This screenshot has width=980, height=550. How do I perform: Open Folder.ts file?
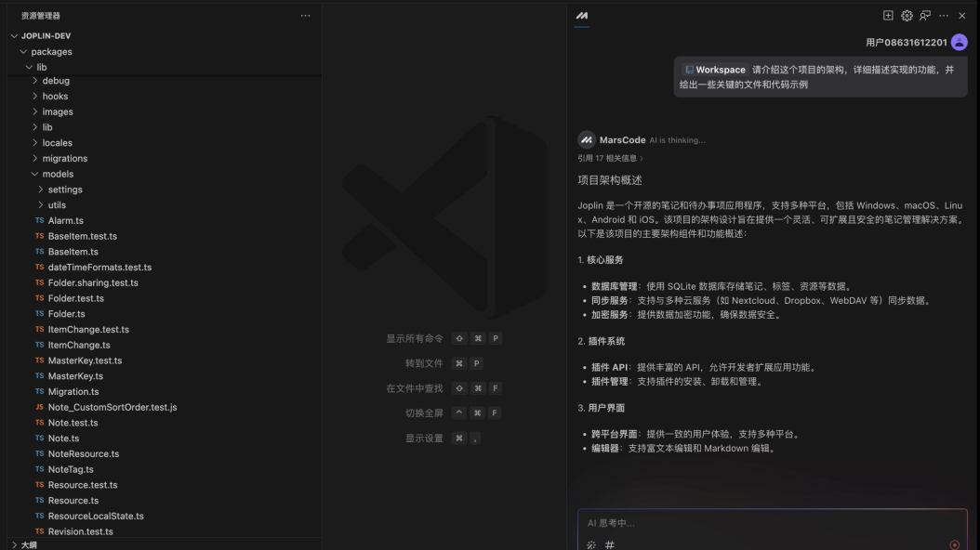coord(66,314)
